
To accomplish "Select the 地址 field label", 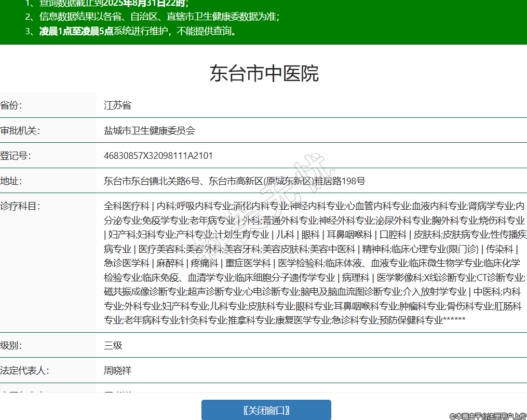I will 11,181.
